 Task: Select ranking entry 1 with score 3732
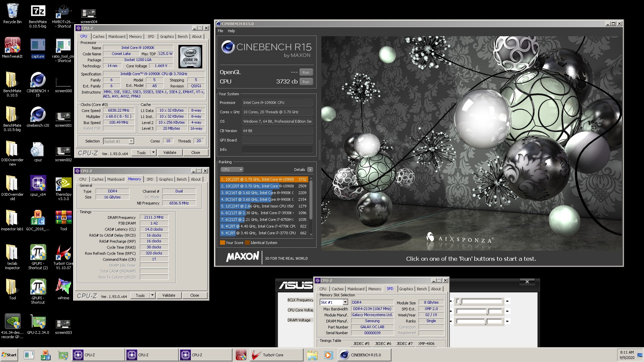coord(264,179)
